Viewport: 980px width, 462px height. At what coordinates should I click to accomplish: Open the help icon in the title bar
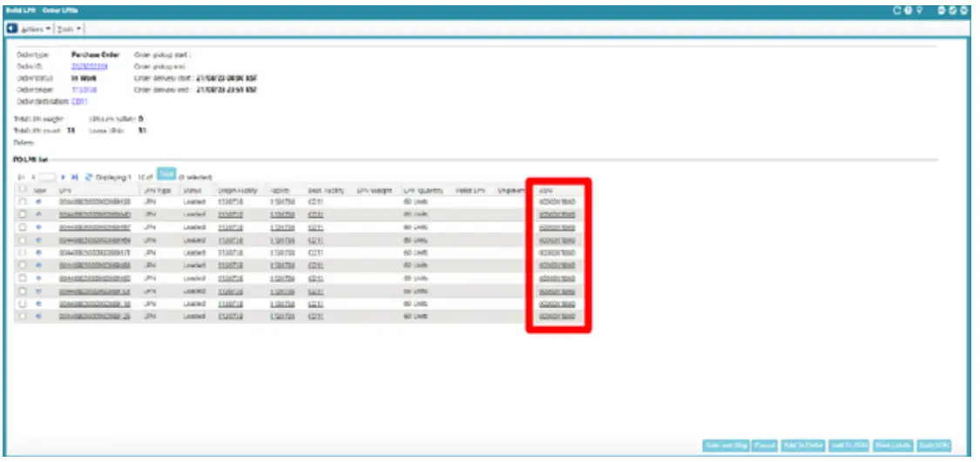point(908,10)
